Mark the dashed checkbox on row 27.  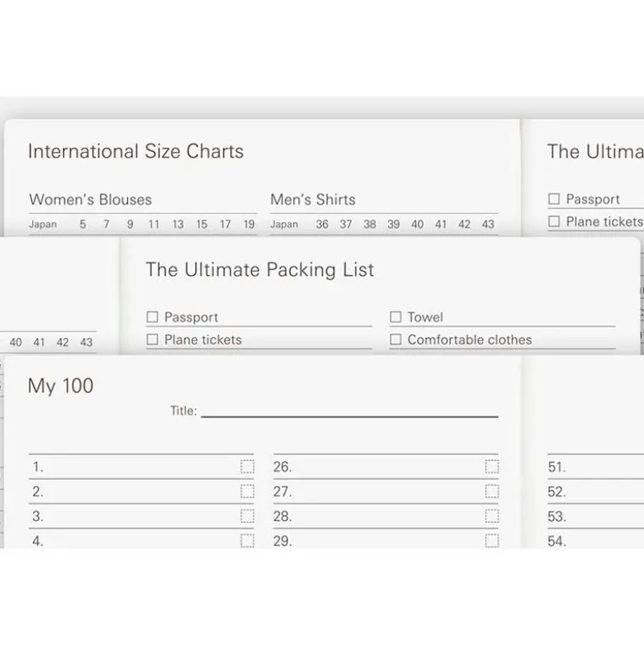492,491
